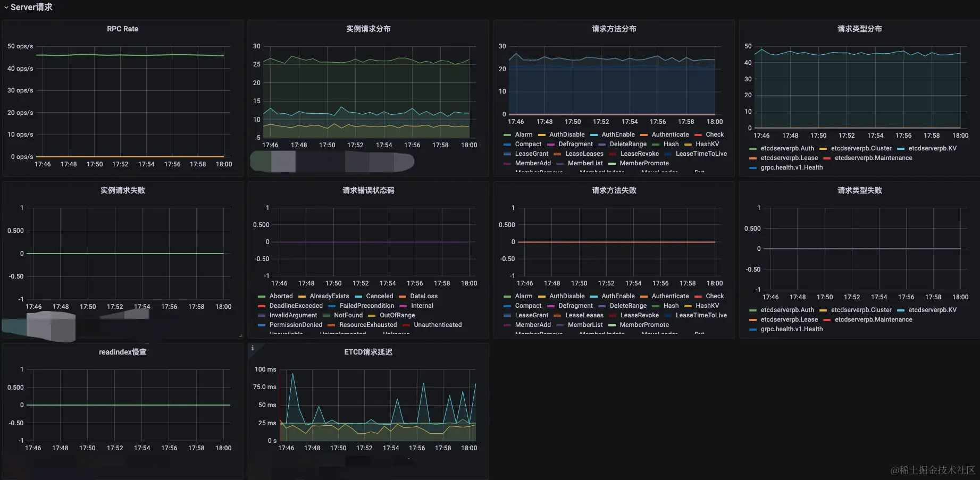This screenshot has height=480, width=980.
Task: Open the 请求类型失败 panel title menu
Action: 859,190
